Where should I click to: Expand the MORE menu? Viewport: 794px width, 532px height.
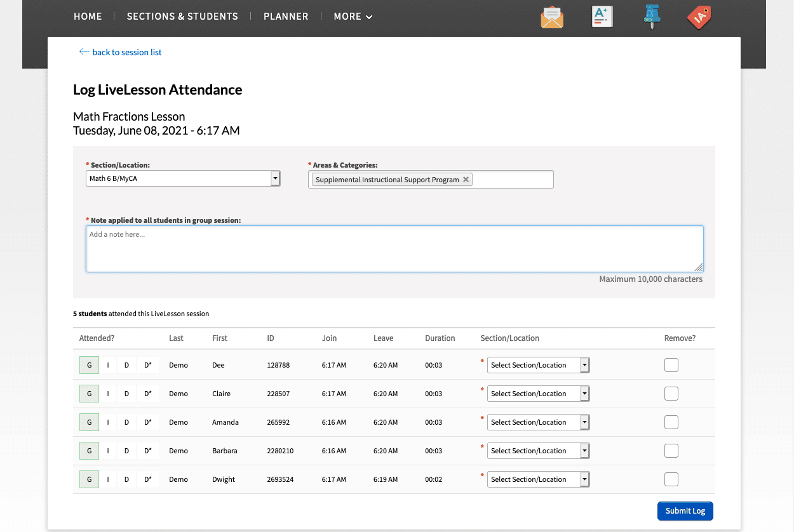point(353,17)
